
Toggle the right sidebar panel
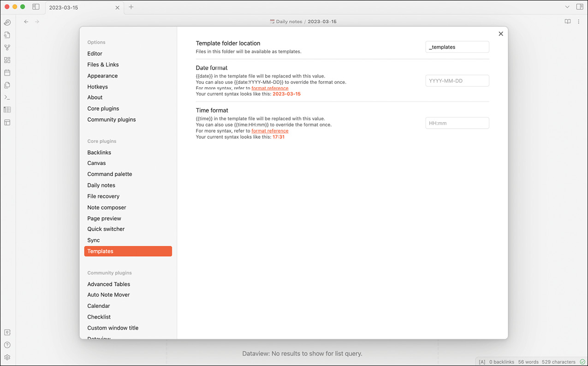coord(580,7)
